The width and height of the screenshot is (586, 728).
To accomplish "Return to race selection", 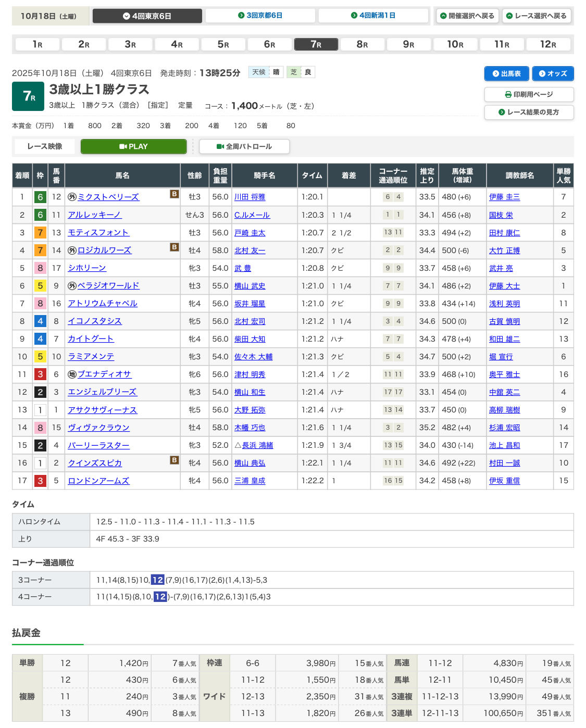I will click(x=537, y=16).
